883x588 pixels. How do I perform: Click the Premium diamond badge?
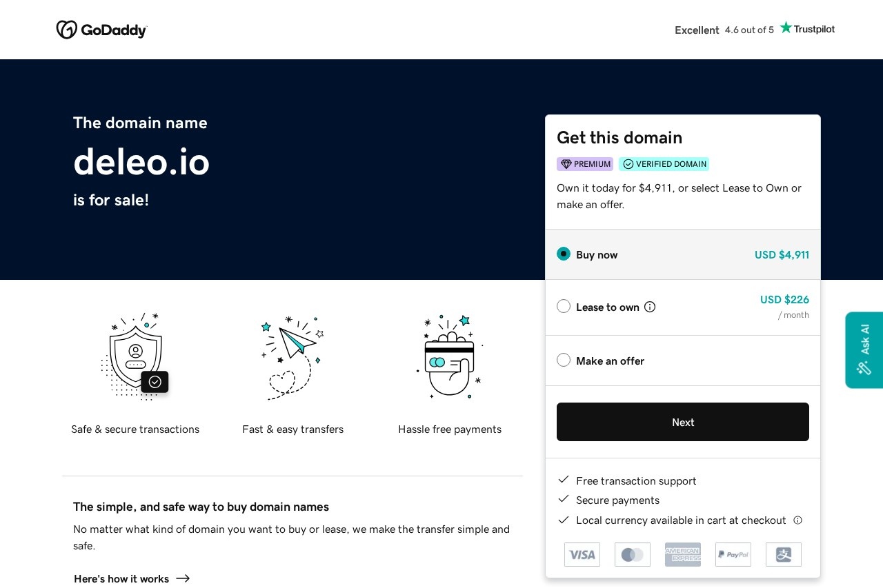(585, 164)
